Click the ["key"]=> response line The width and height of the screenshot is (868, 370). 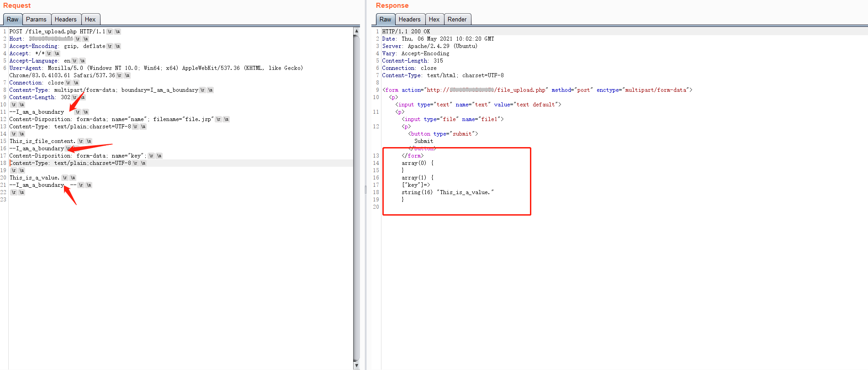[x=416, y=185]
